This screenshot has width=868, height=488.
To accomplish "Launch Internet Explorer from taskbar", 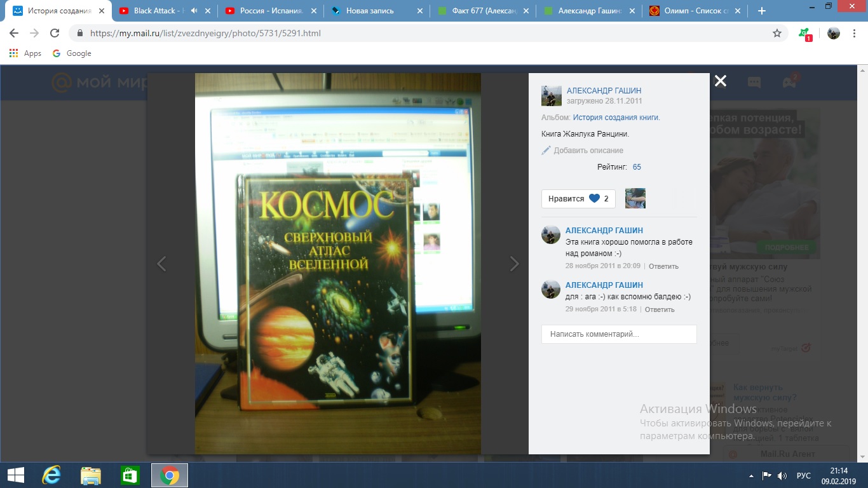I will coord(51,475).
